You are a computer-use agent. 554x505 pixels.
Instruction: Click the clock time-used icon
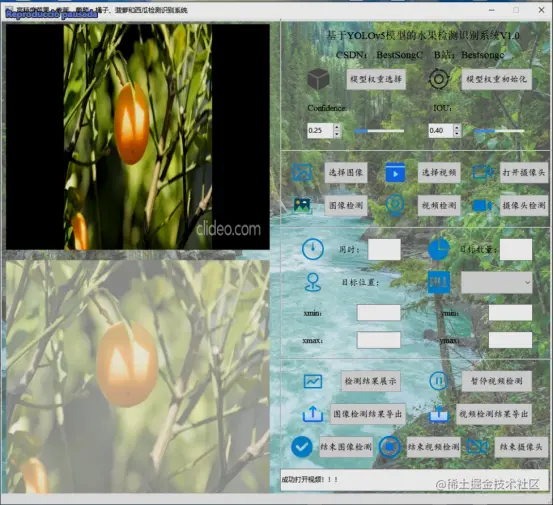[313, 249]
